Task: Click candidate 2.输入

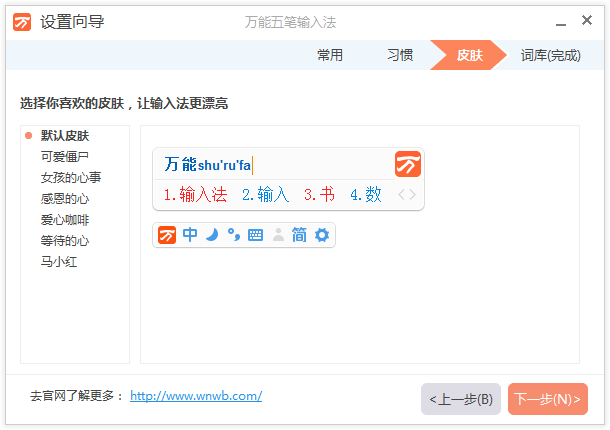Action: (265, 194)
